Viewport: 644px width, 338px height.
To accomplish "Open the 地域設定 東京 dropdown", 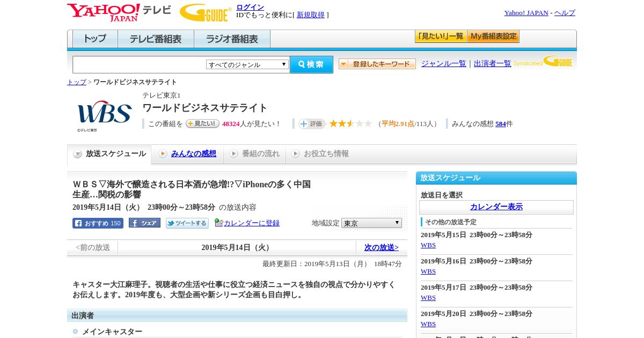I will pos(371,223).
